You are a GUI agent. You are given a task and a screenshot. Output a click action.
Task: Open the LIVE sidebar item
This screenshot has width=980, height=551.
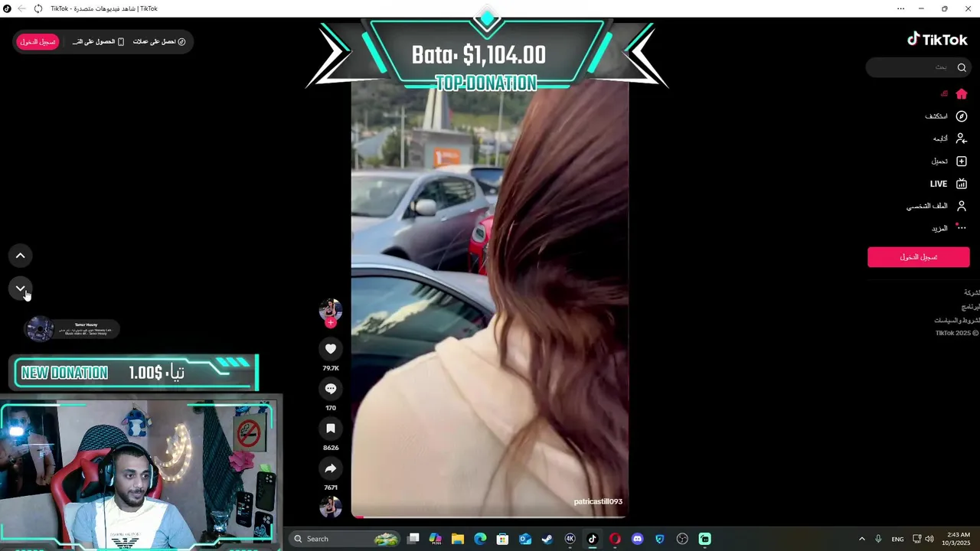tap(948, 184)
